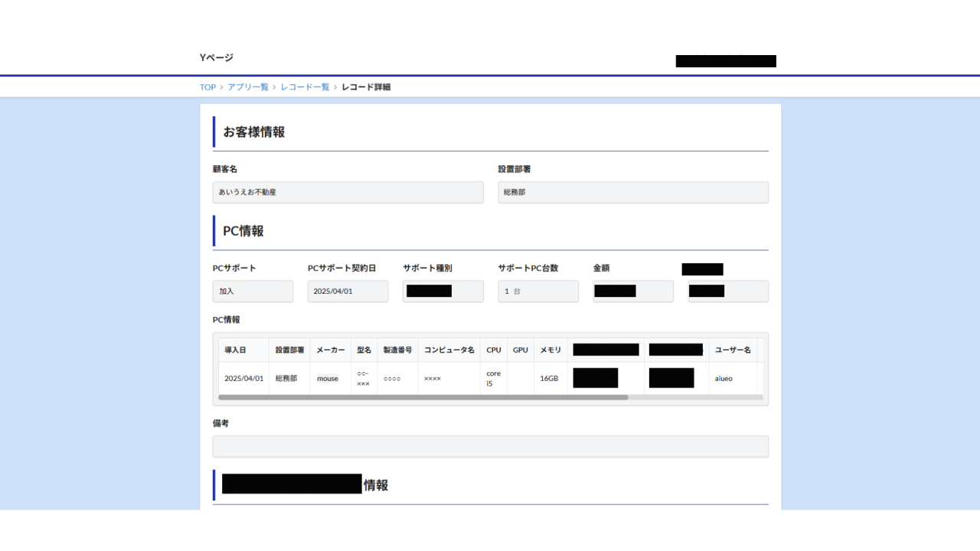
Task: Click the サポートPC台数 field
Action: pyautogui.click(x=537, y=292)
